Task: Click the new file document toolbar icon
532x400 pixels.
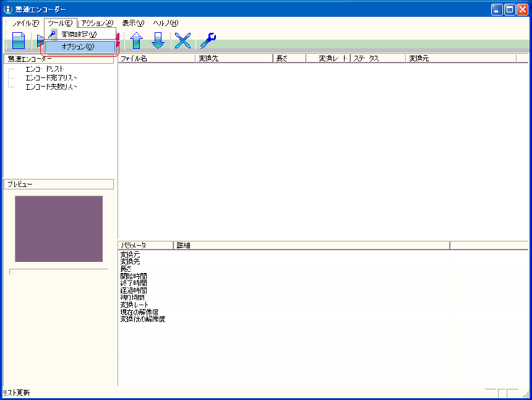Action: [19, 40]
